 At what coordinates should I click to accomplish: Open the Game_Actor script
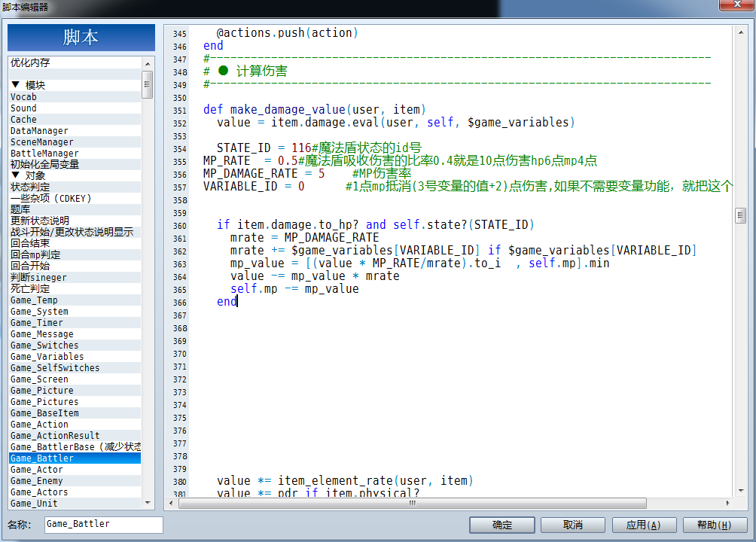(x=75, y=469)
